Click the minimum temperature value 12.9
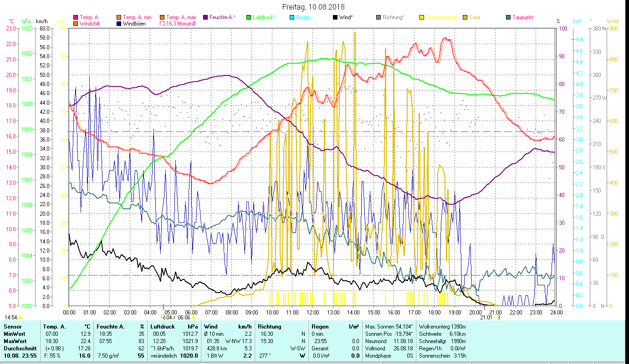Screen dimensions: 629x364 [86, 334]
